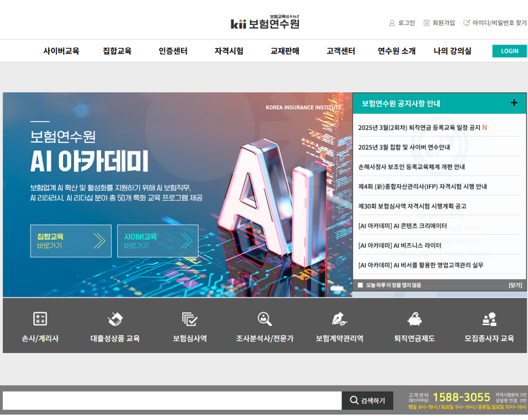Click the search text input field

point(172,400)
